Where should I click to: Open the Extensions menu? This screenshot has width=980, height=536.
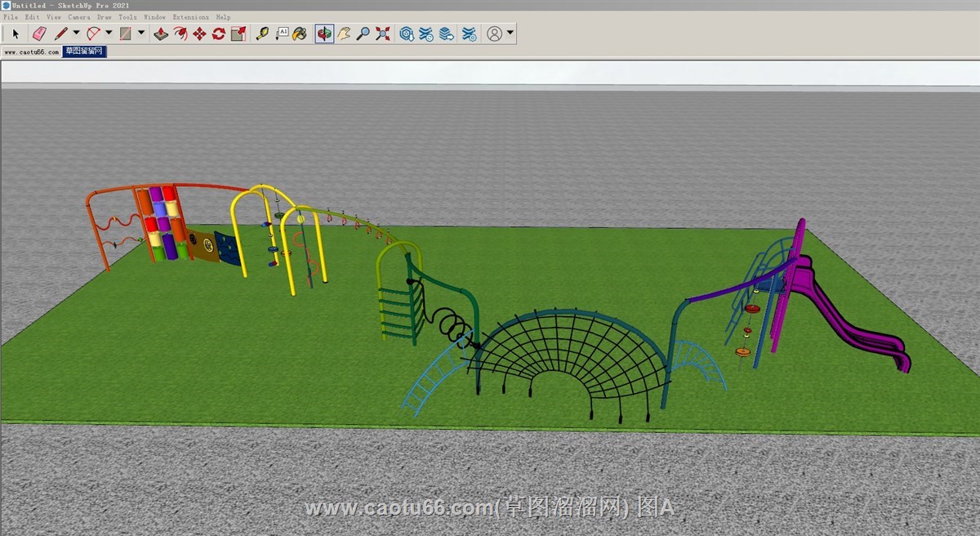pos(190,17)
